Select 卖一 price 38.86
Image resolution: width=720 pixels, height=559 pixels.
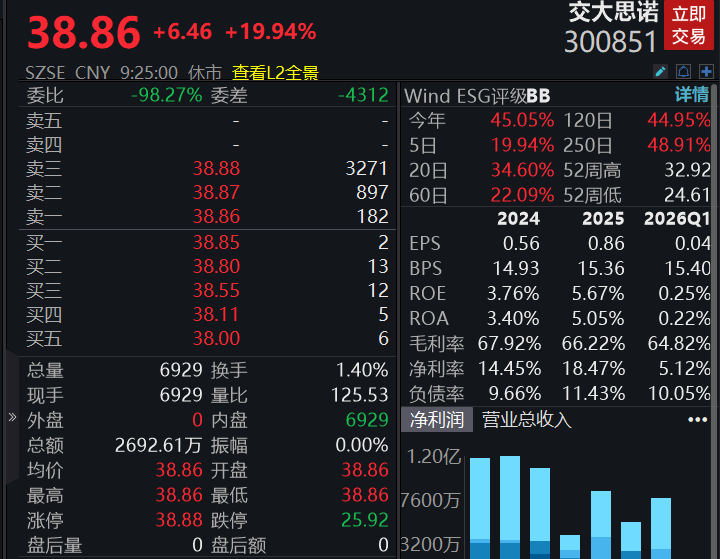click(x=216, y=216)
